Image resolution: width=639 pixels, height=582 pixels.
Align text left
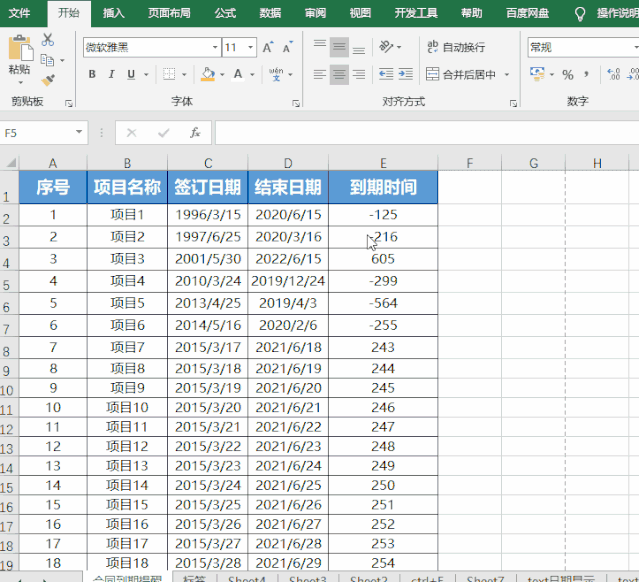(x=320, y=75)
